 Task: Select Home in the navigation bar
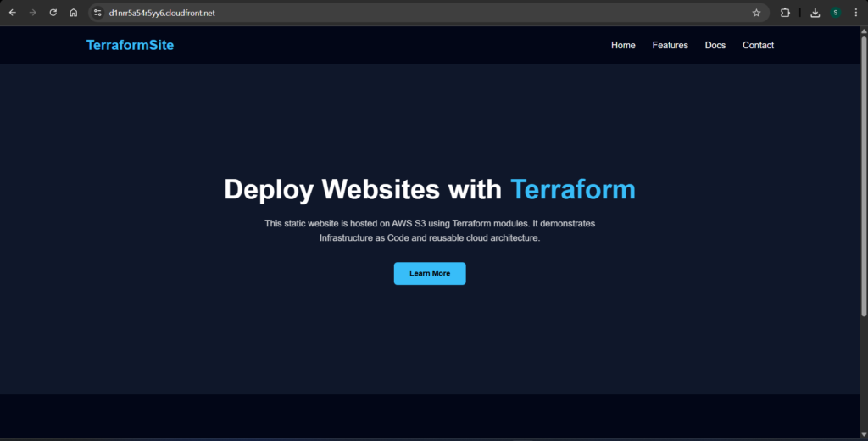click(x=623, y=45)
